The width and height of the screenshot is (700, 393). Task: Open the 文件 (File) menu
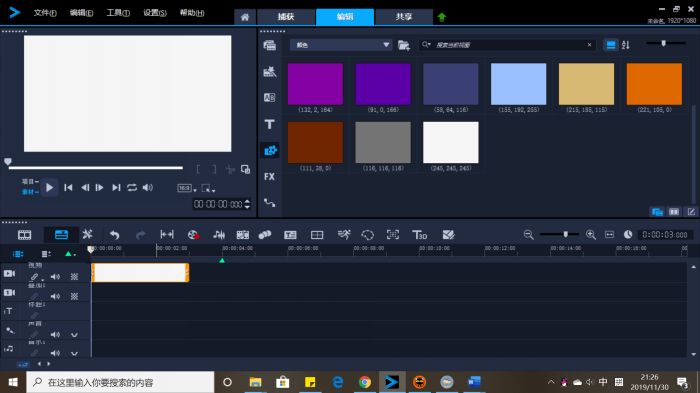[x=45, y=13]
